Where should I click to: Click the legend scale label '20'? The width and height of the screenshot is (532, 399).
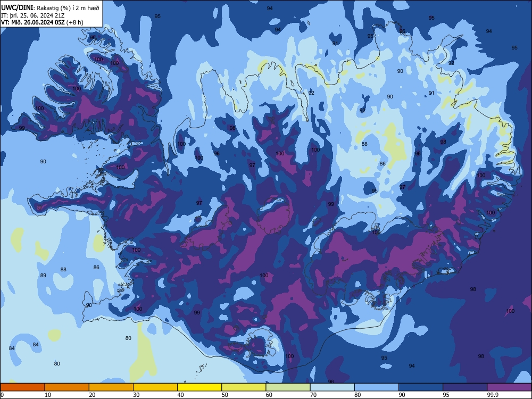coord(92,395)
